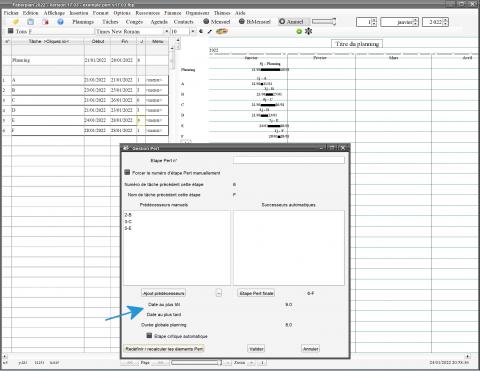The height and width of the screenshot is (371, 480).
Task: Click the small dark icon right of font size
Action: [201, 31]
